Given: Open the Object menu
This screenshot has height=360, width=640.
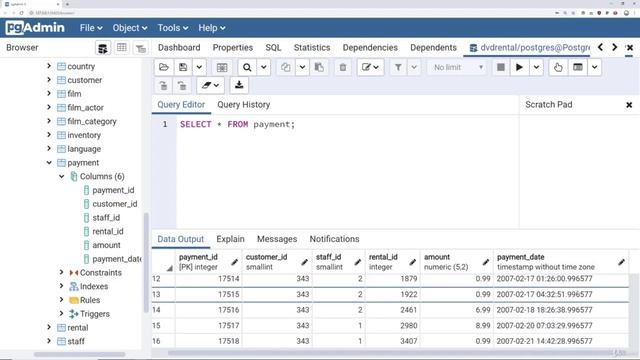Looking at the screenshot, I should click(x=129, y=28).
